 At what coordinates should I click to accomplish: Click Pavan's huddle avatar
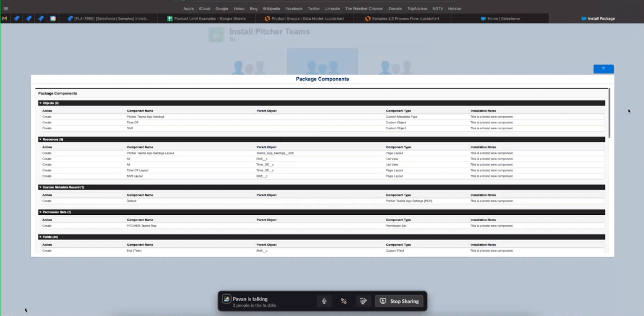226,299
